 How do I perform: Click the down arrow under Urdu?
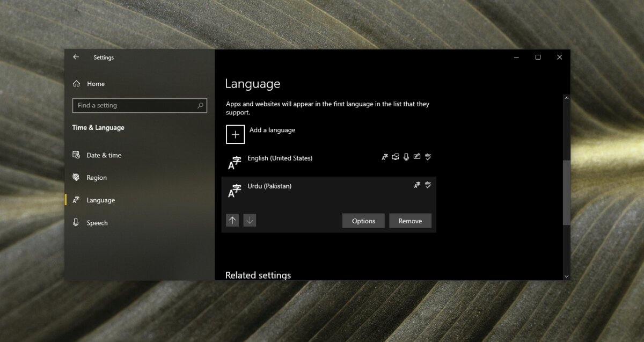(x=249, y=220)
